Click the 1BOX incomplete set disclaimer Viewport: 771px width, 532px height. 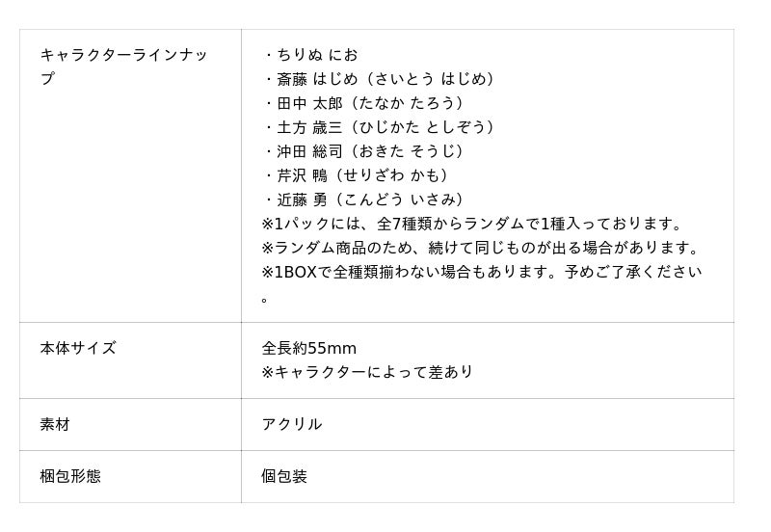click(x=482, y=272)
